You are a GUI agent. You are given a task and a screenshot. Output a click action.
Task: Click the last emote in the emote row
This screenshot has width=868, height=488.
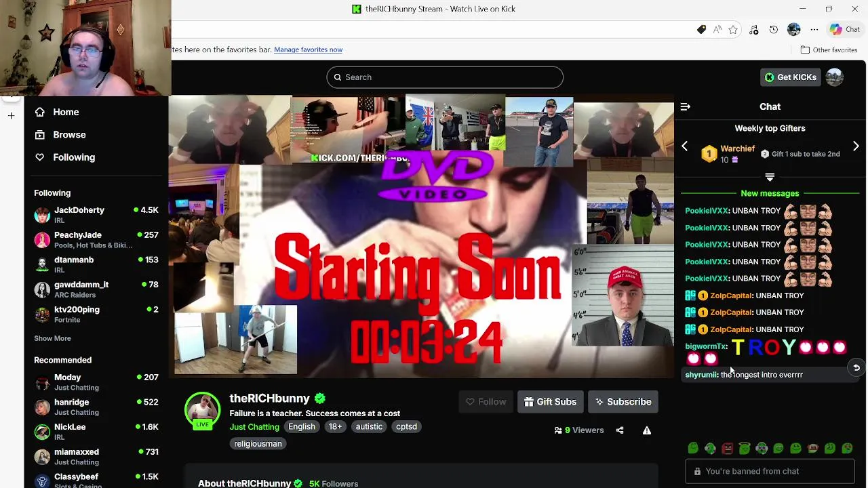click(x=847, y=449)
